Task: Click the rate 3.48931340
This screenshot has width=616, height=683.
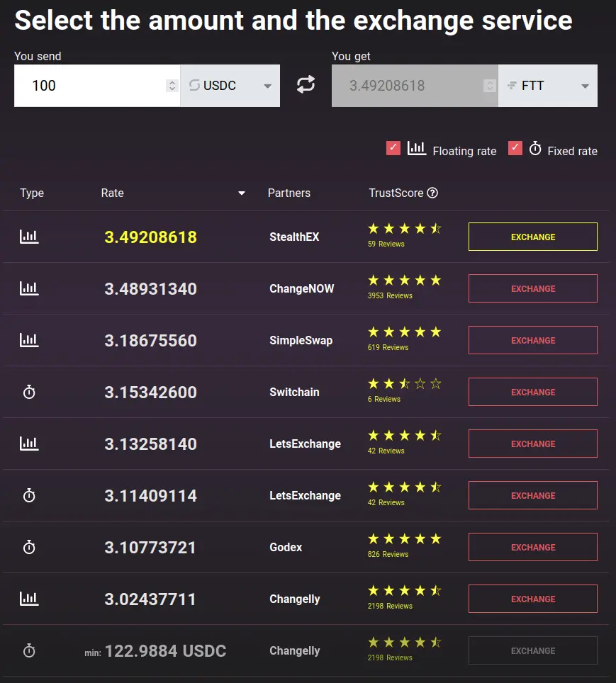Action: tap(150, 289)
